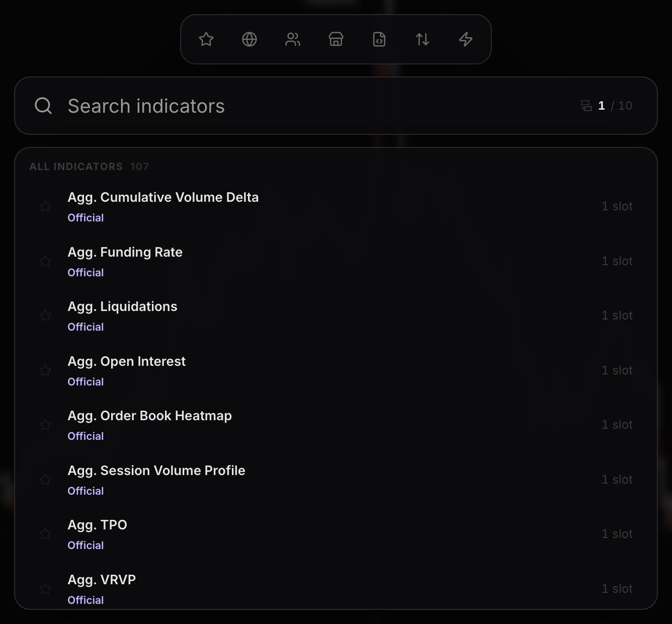
Task: Favorite the Agg. TPO star
Action: [45, 534]
